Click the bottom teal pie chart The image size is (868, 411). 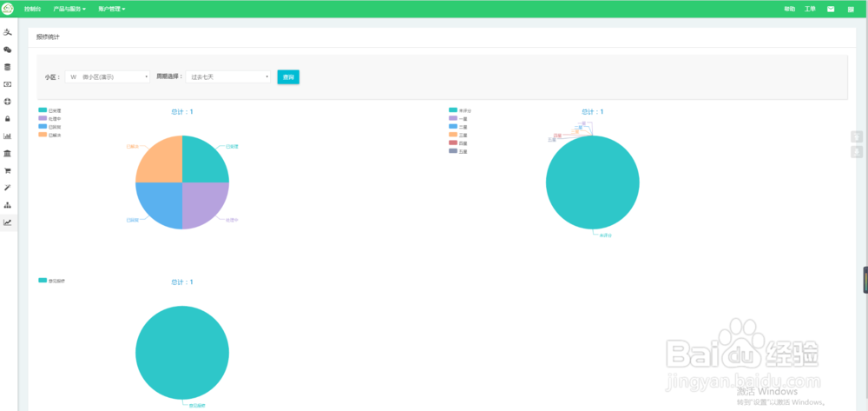tap(182, 352)
